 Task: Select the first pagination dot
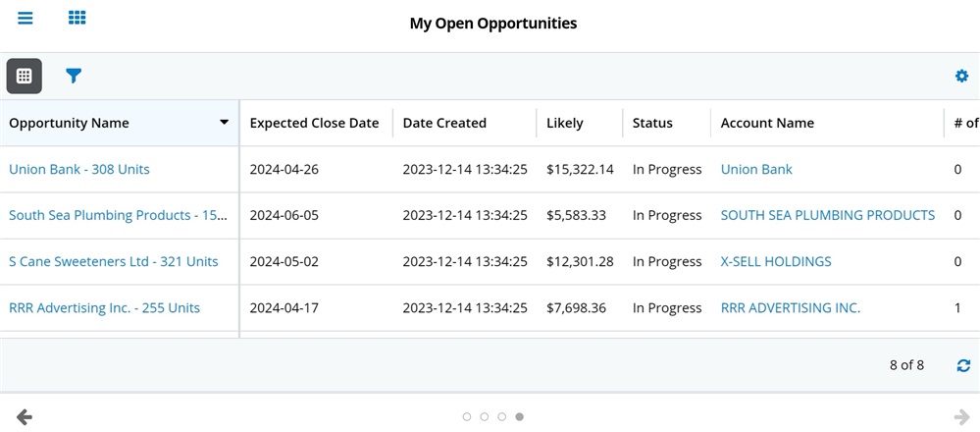467,417
